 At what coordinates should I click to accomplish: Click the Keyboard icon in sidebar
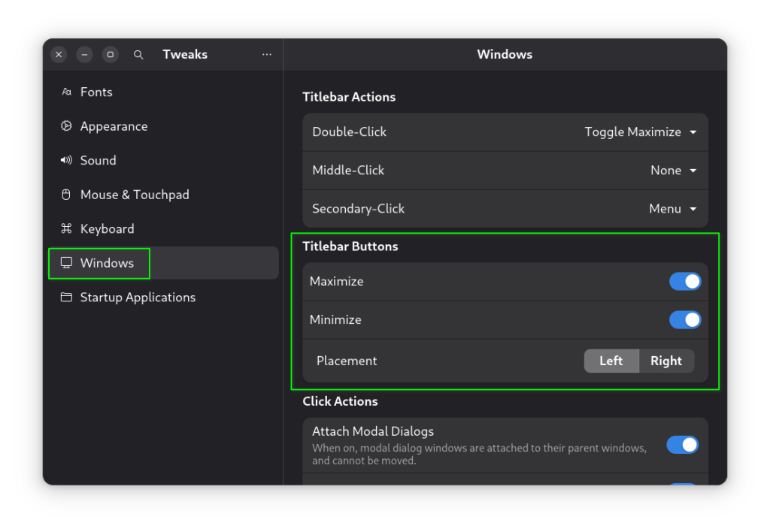click(x=66, y=228)
